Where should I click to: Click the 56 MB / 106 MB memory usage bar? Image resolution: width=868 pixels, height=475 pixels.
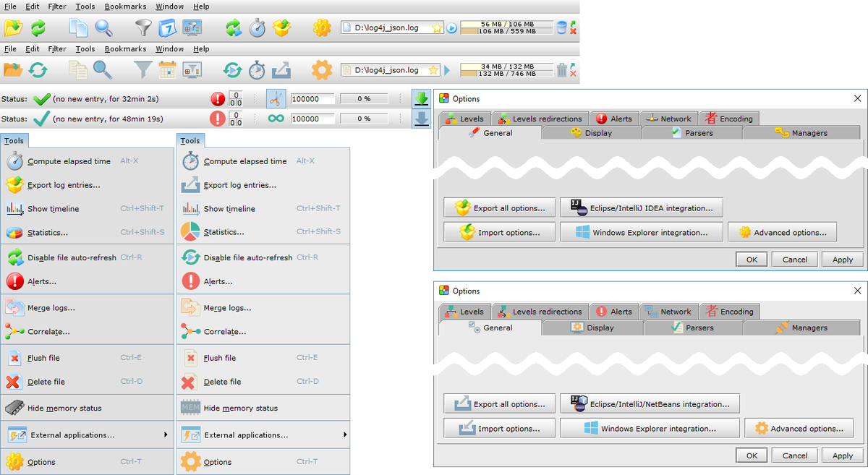(x=506, y=25)
